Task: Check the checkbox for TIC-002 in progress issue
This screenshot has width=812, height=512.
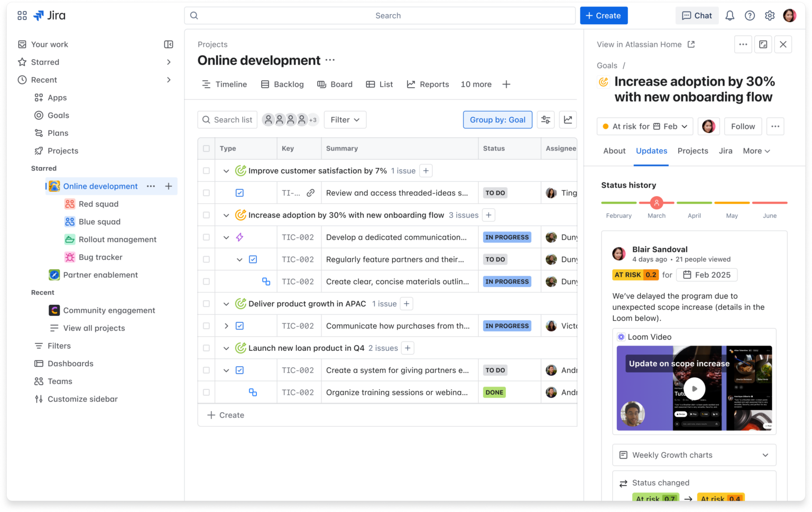Action: pyautogui.click(x=206, y=237)
